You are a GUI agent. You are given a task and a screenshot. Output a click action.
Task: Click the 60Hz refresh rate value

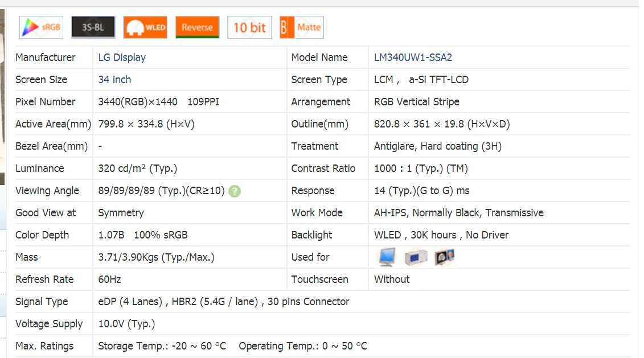109,279
